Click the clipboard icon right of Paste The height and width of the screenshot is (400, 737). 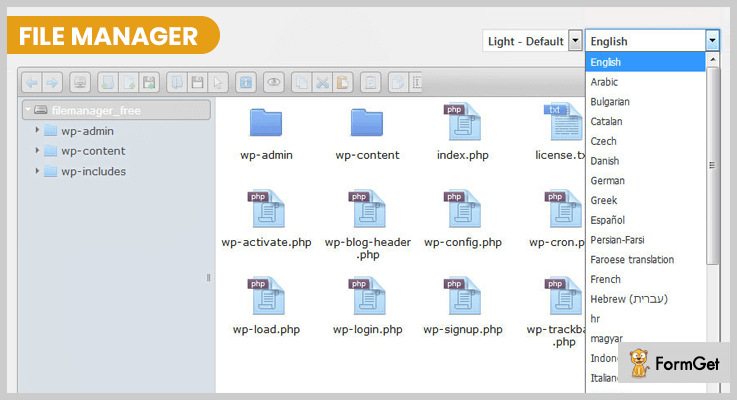370,83
